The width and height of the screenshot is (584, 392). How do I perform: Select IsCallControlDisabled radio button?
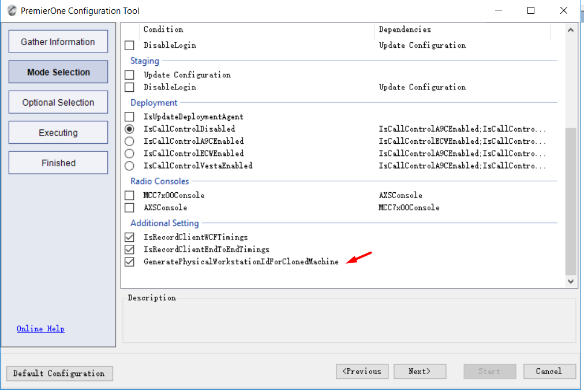(x=129, y=129)
